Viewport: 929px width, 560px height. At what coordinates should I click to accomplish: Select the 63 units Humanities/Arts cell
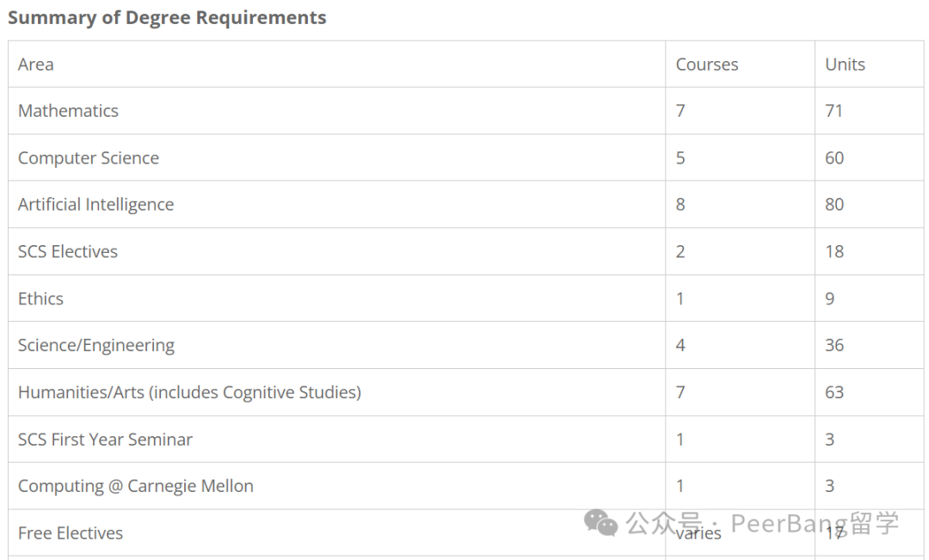(x=869, y=392)
